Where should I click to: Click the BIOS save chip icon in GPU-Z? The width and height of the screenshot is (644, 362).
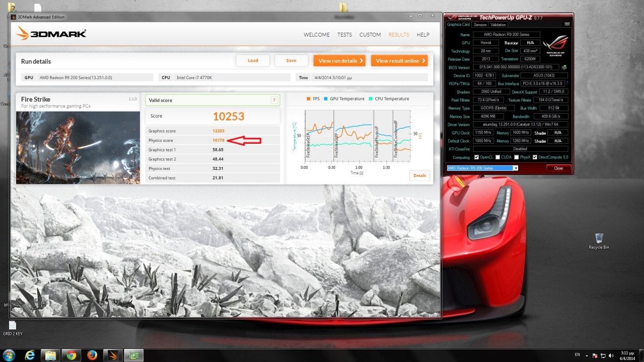(564, 67)
